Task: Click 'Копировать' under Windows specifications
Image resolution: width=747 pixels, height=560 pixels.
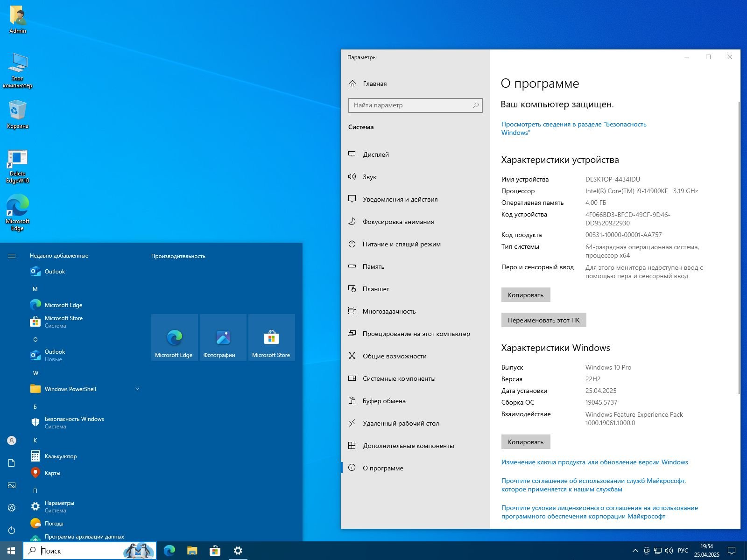Action: pyautogui.click(x=526, y=442)
